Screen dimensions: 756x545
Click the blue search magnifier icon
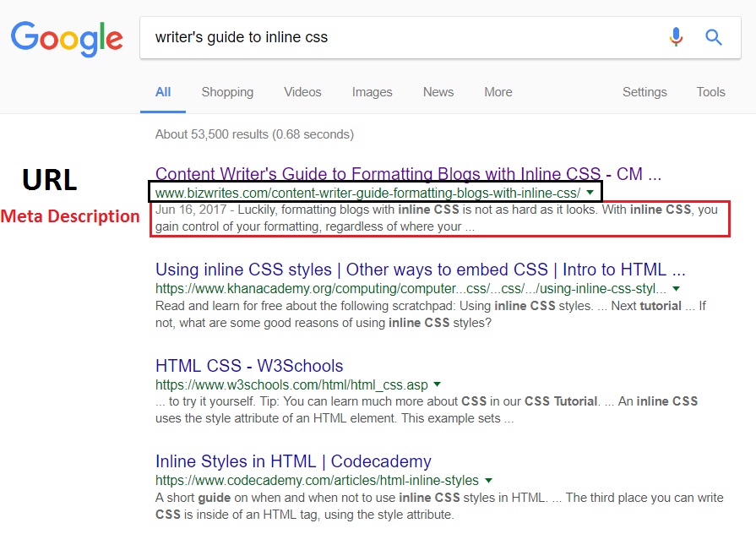coord(713,37)
